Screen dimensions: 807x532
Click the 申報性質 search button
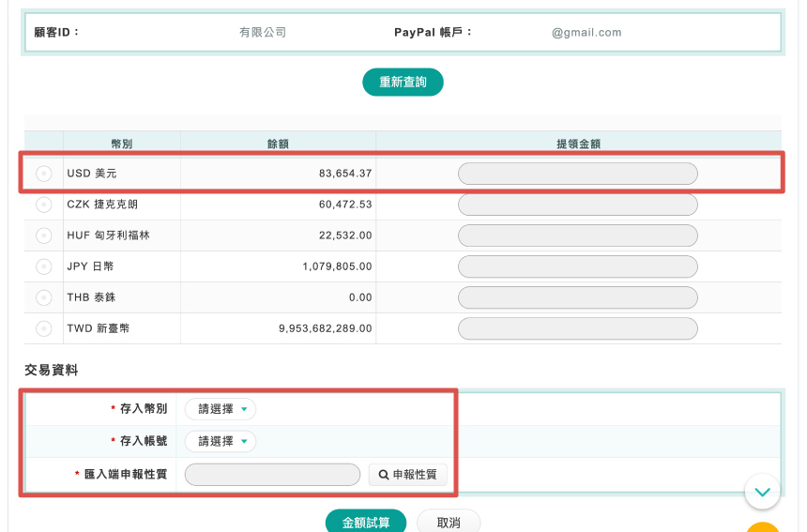click(407, 475)
